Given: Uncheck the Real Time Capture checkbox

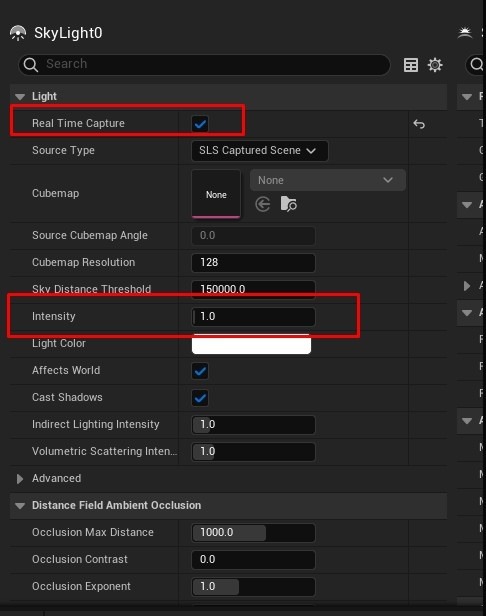Looking at the screenshot, I should 200,124.
